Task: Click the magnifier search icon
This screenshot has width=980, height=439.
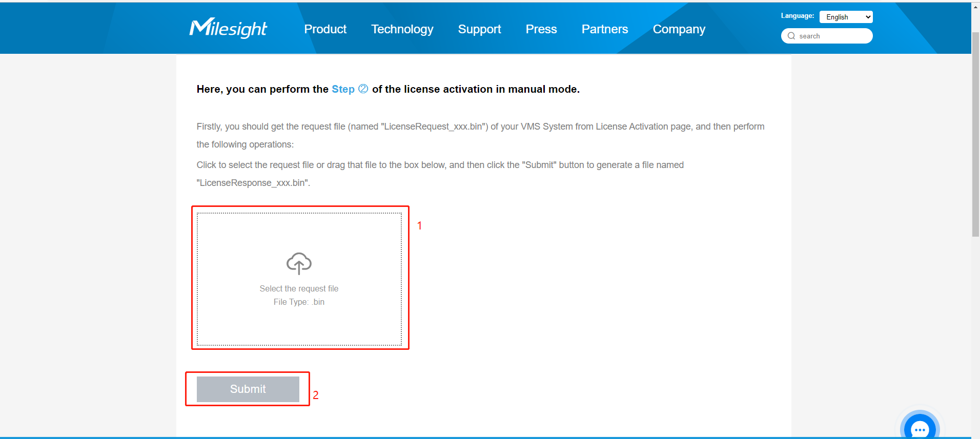Action: pos(791,36)
